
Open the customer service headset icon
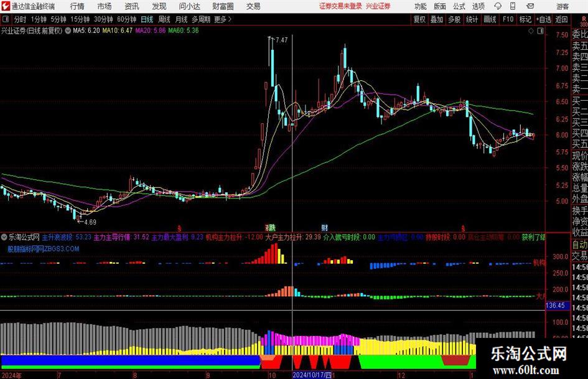498,6
